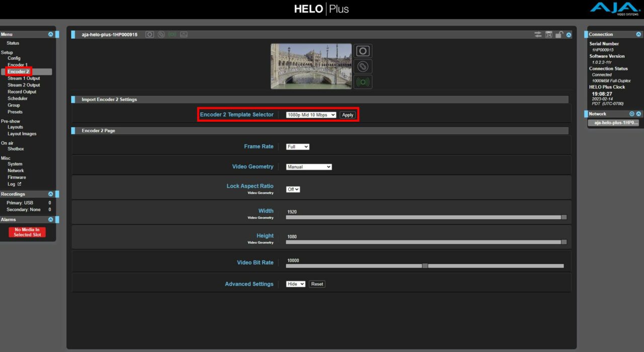644x352 pixels.
Task: Open the Lock Aspect Ratio Off dropdown
Action: click(x=293, y=190)
